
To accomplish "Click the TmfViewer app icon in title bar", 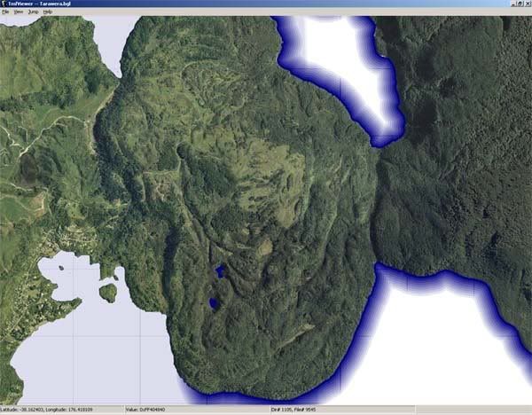I will (4, 4).
